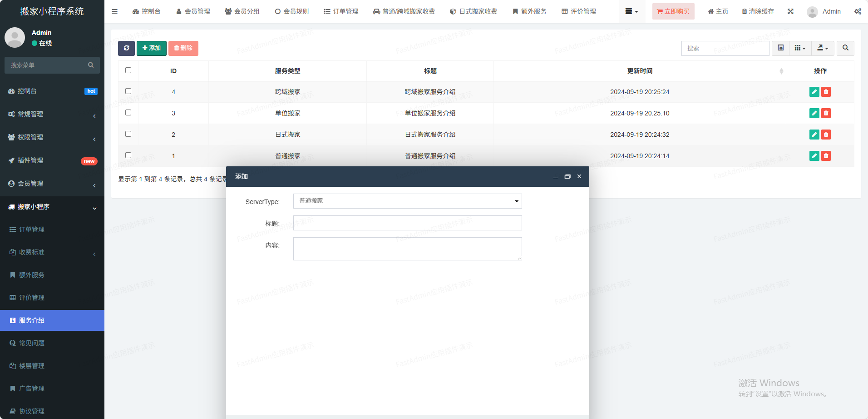Viewport: 868px width, 419px height.
Task: Click the 立即购买 button
Action: click(673, 11)
